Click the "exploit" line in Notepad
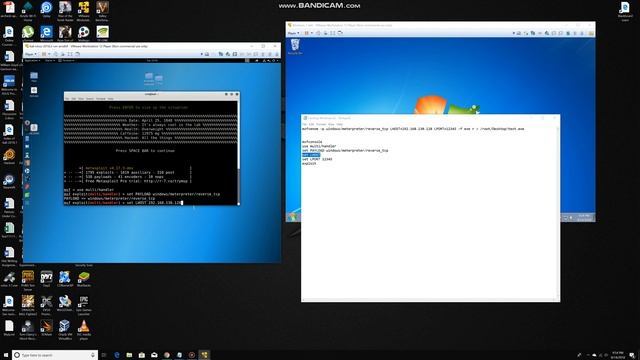The image size is (640, 360). tap(309, 164)
